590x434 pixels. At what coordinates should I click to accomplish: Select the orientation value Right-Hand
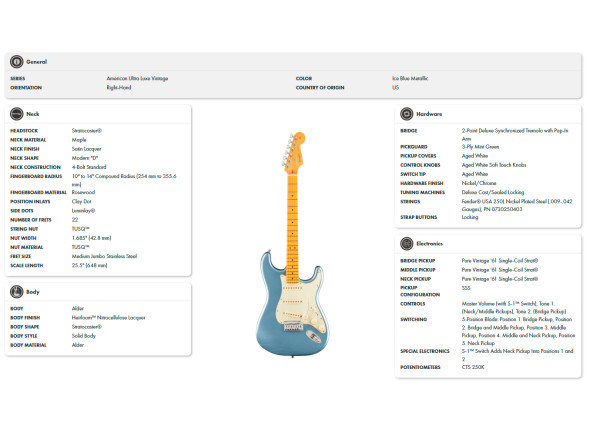119,87
